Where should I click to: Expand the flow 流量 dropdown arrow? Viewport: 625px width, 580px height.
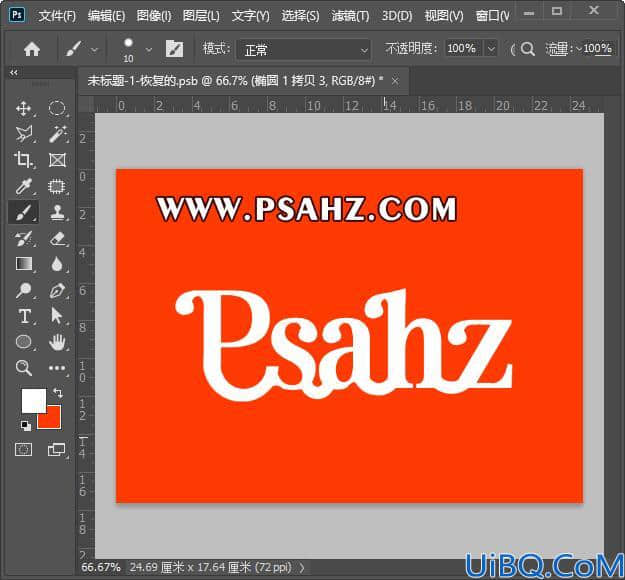[x=579, y=49]
